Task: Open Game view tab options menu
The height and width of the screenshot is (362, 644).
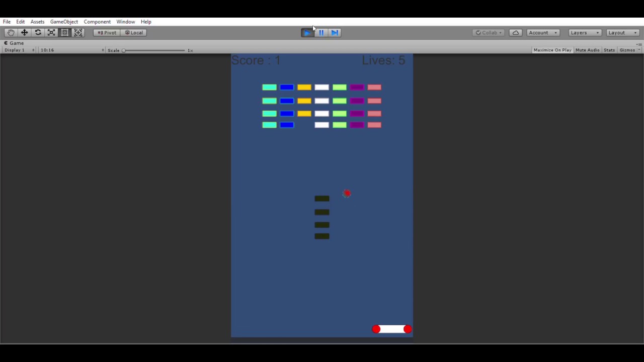Action: pyautogui.click(x=639, y=44)
